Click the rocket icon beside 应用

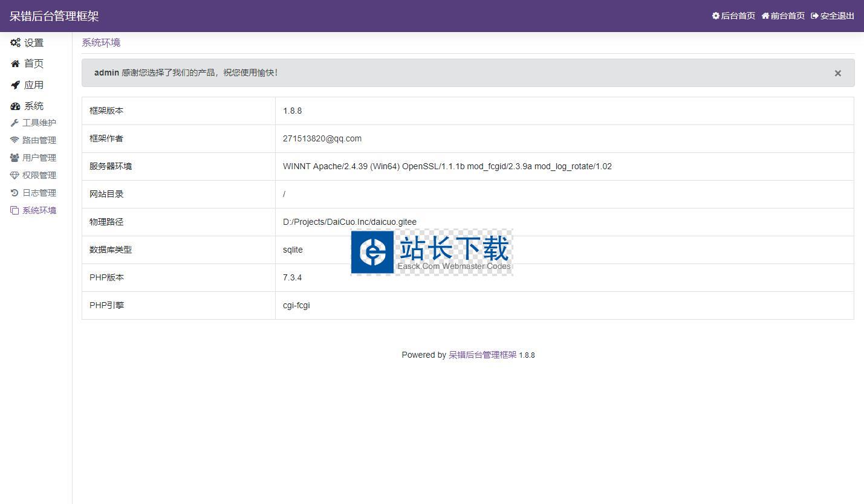15,85
